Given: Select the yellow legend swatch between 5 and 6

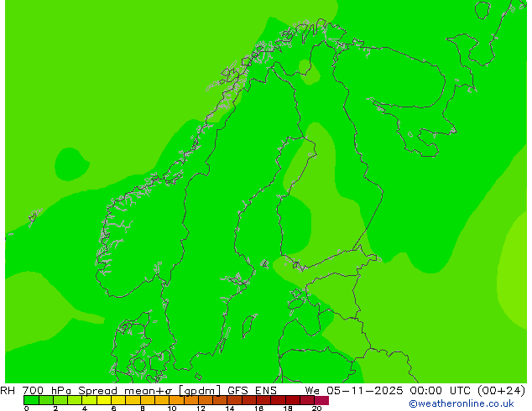Looking at the screenshot, I should tap(104, 400).
